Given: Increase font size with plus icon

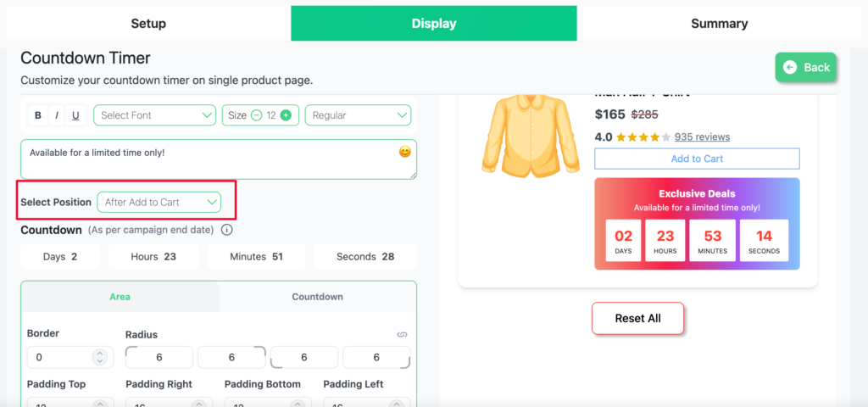Looking at the screenshot, I should pos(286,115).
